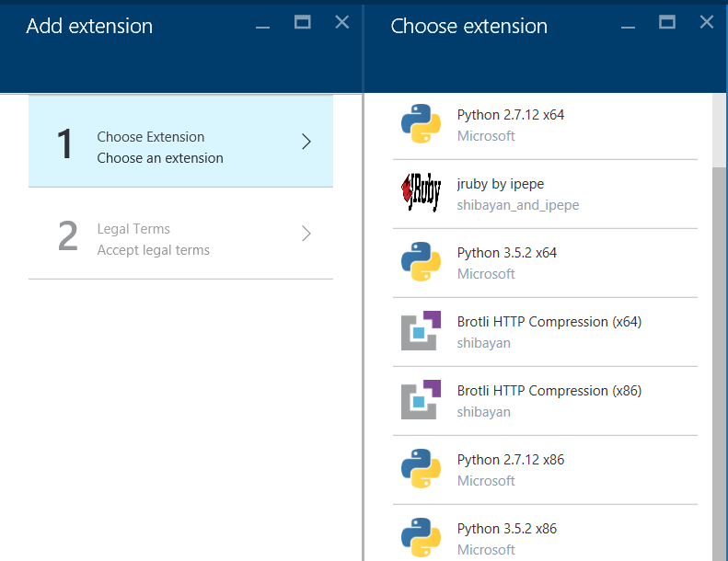Click the Add extension blade title
The image size is (728, 561).
tap(89, 26)
